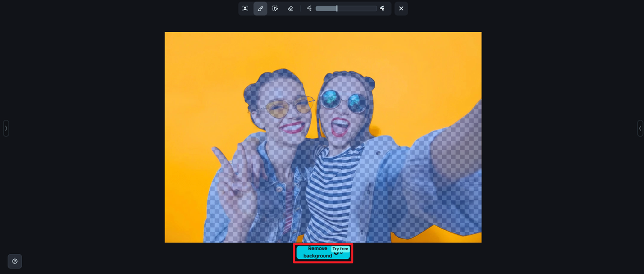Close the background removal editor
Screen dimensions: 644x274
tap(401, 9)
